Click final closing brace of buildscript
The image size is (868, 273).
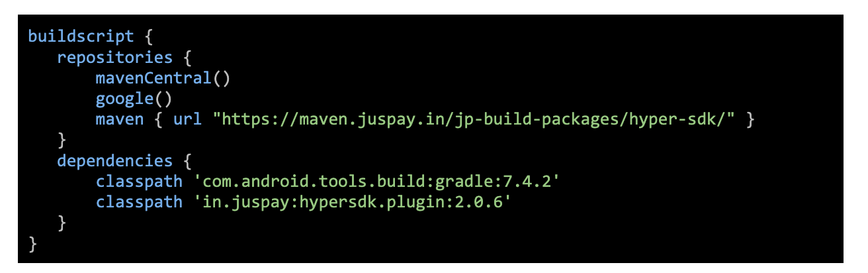coord(33,244)
